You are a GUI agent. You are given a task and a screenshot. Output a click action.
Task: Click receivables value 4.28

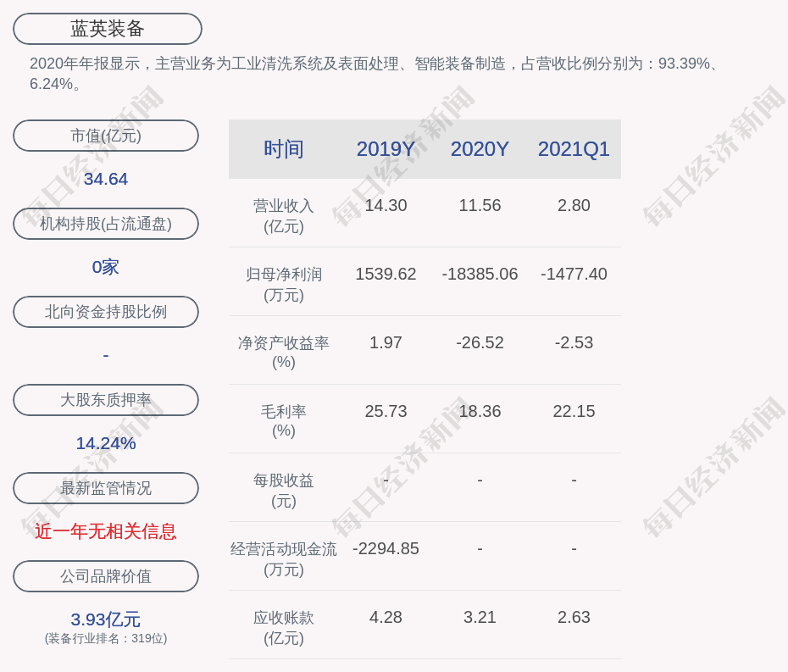pyautogui.click(x=386, y=617)
